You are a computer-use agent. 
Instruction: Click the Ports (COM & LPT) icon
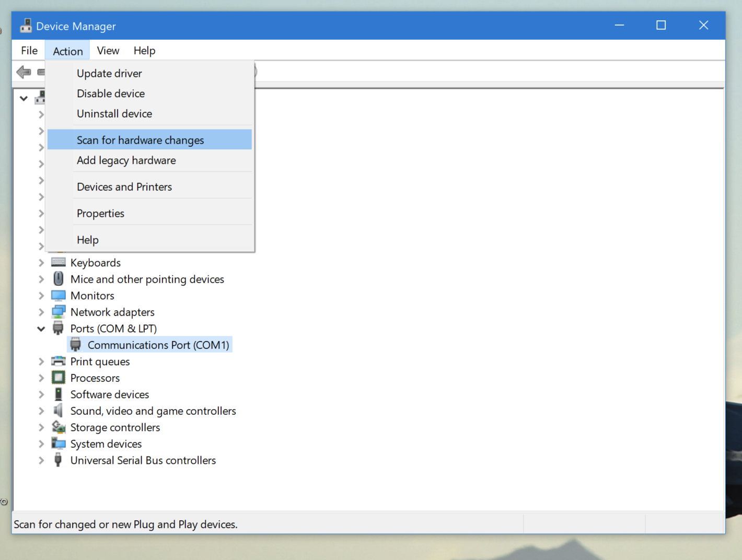pos(58,329)
